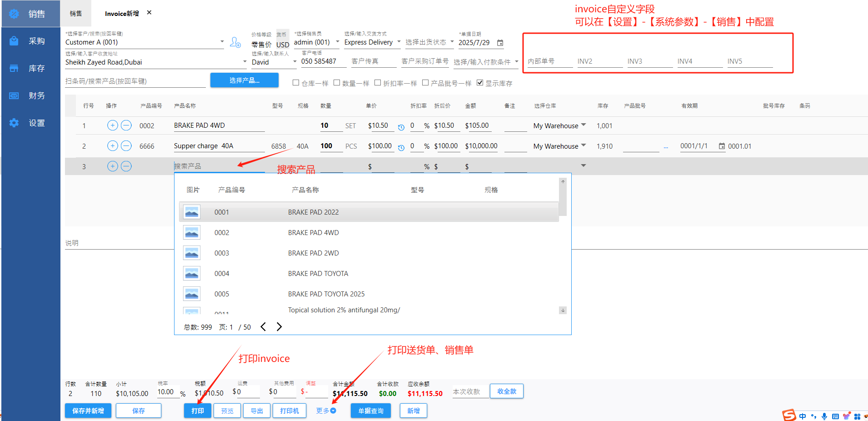Viewport: 868px width, 421px height.
Task: Click the microphone icon in IME toolbar
Action: click(824, 416)
